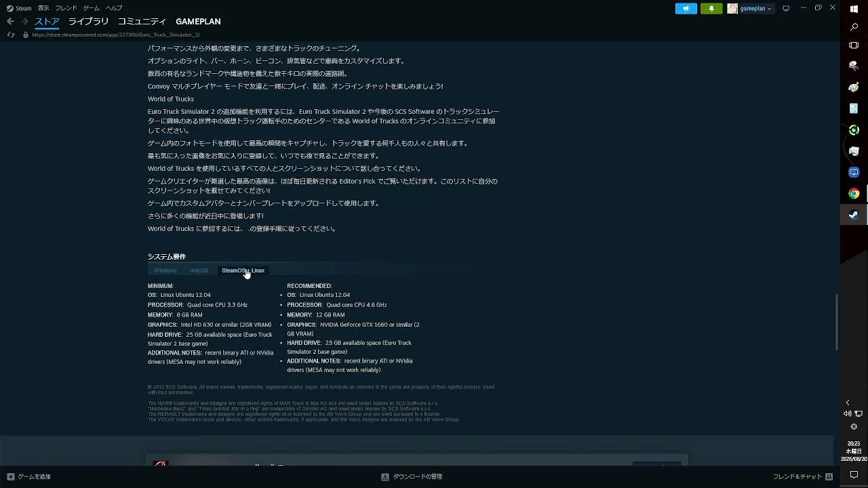Open the Windows notification center icon
This screenshot has width=868, height=488.
854,475
